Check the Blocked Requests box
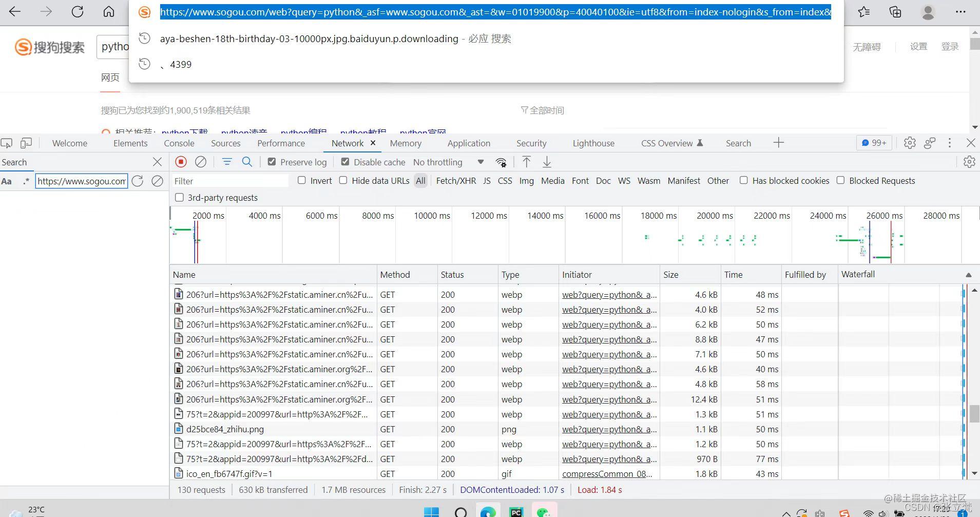Image resolution: width=980 pixels, height=517 pixels. (840, 180)
